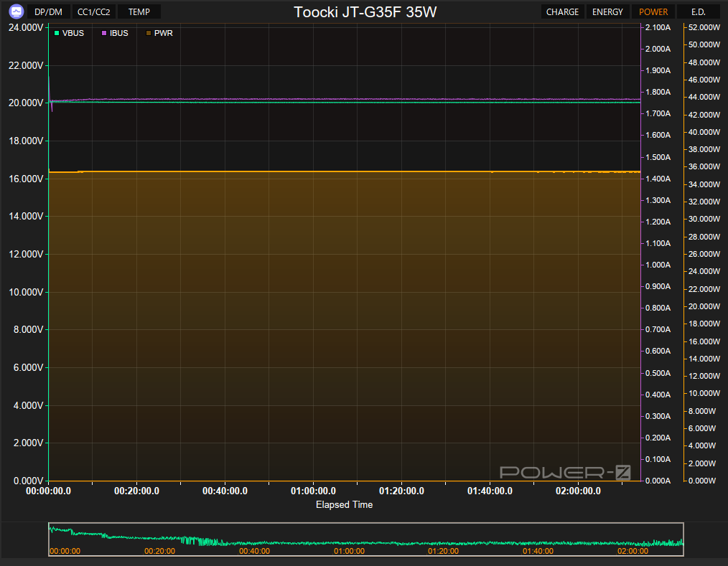Click the 02:00:00.0 time axis label
The width and height of the screenshot is (728, 566).
(578, 491)
